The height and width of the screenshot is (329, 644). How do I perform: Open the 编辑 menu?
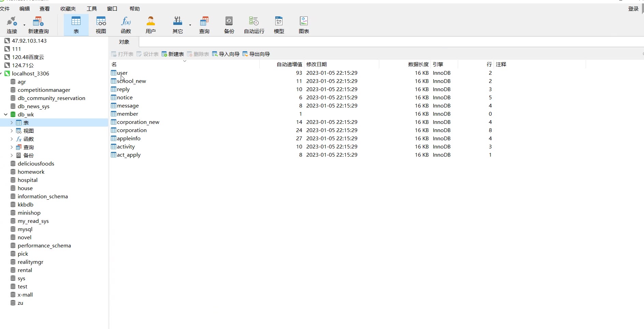(25, 9)
